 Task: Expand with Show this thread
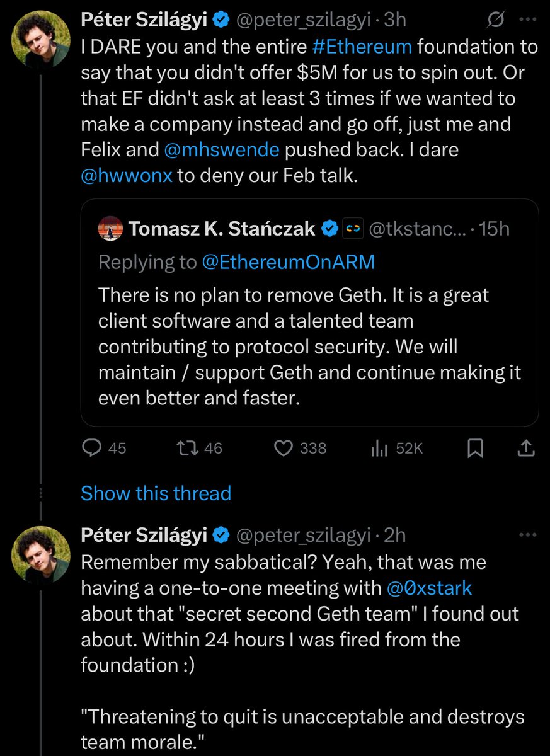(x=156, y=493)
